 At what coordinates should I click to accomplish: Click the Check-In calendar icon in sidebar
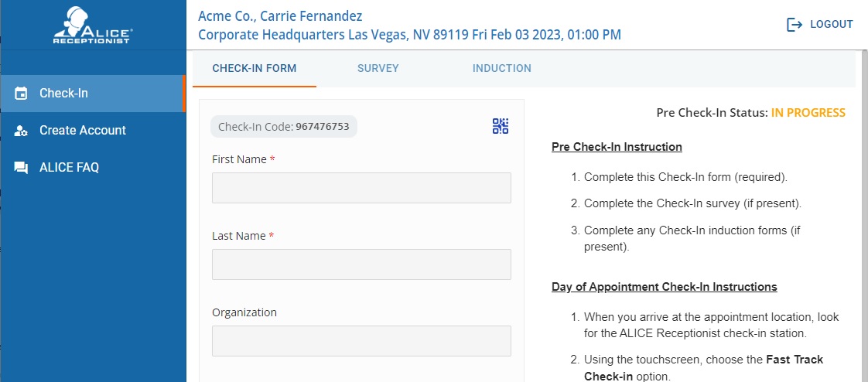coord(20,94)
